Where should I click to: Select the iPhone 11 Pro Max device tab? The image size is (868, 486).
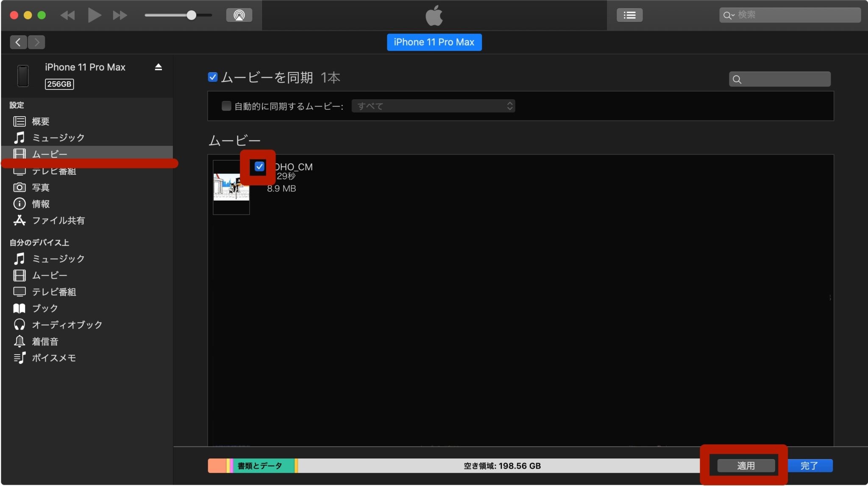(434, 42)
